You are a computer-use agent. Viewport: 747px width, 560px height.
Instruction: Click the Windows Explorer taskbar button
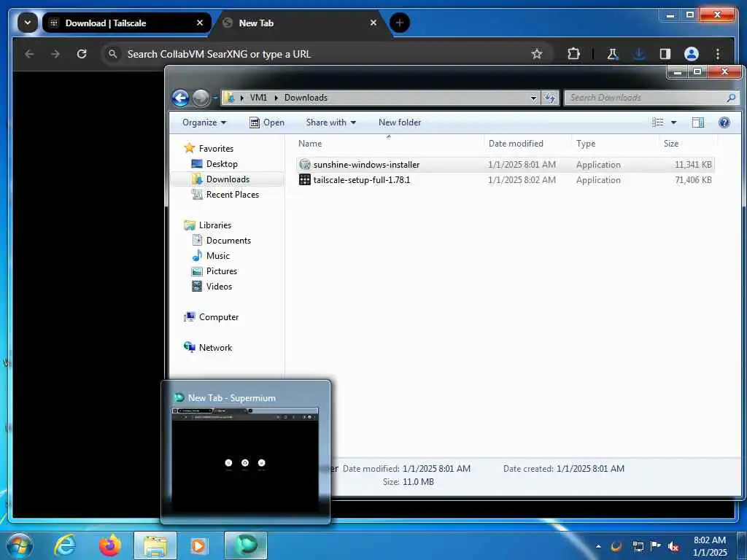[155, 545]
